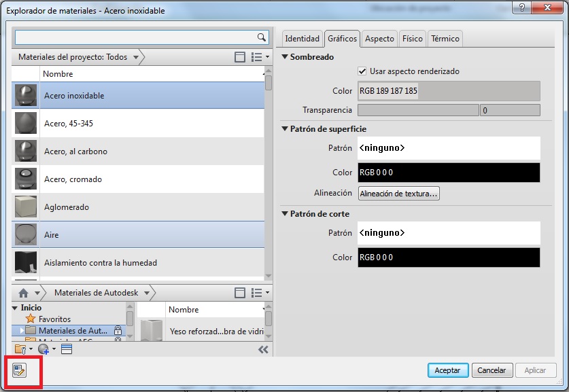Viewport: 569px width, 392px height.
Task: Collapse library panel with double-chevron icon
Action: (x=264, y=349)
